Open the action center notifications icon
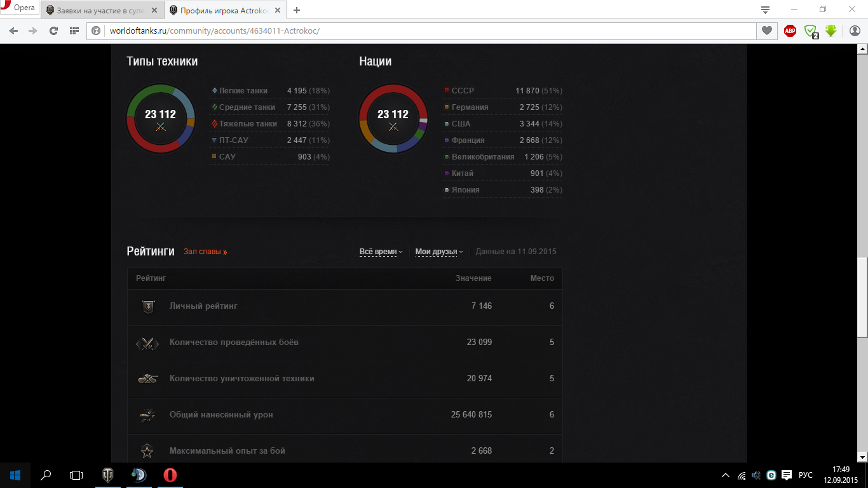 [x=787, y=475]
